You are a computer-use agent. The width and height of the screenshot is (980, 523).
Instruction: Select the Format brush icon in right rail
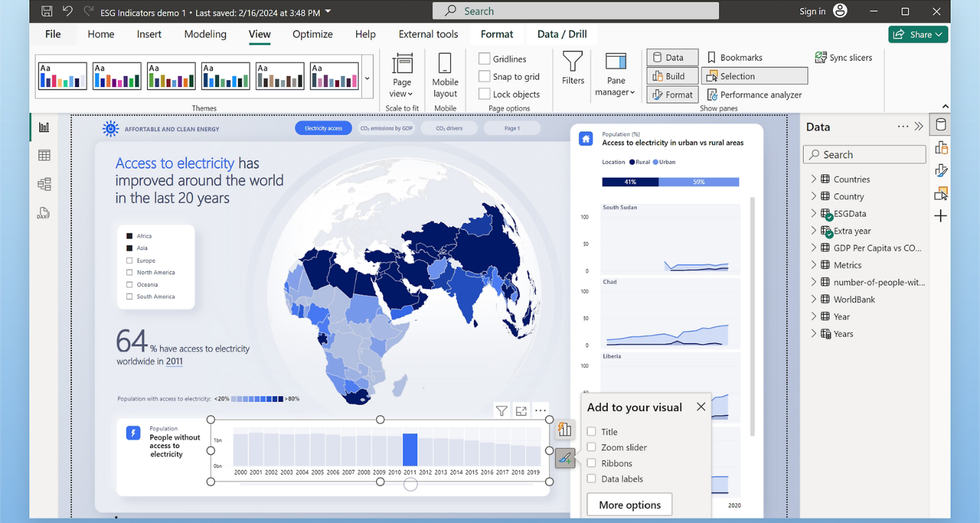tap(941, 171)
